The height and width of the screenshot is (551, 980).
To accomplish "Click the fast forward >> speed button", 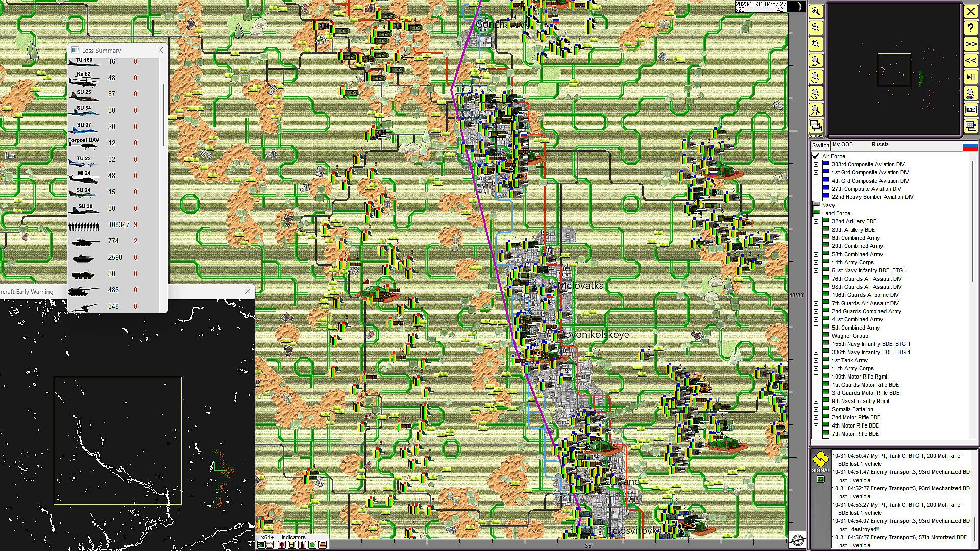I will coord(970,44).
